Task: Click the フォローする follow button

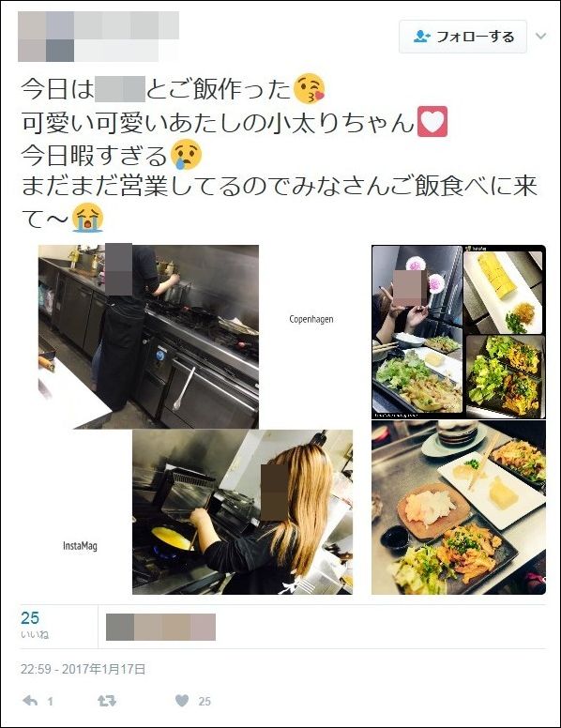Action: (462, 37)
